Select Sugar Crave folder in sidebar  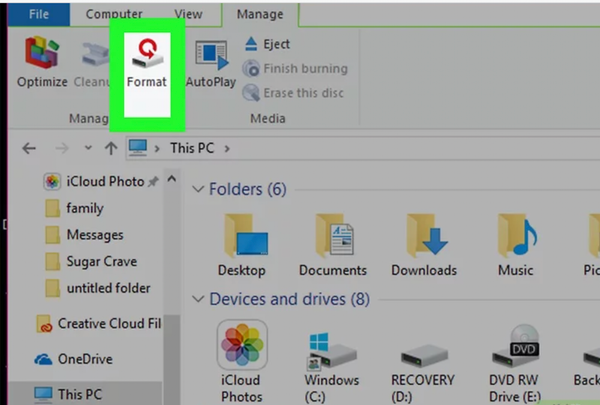pyautogui.click(x=101, y=262)
